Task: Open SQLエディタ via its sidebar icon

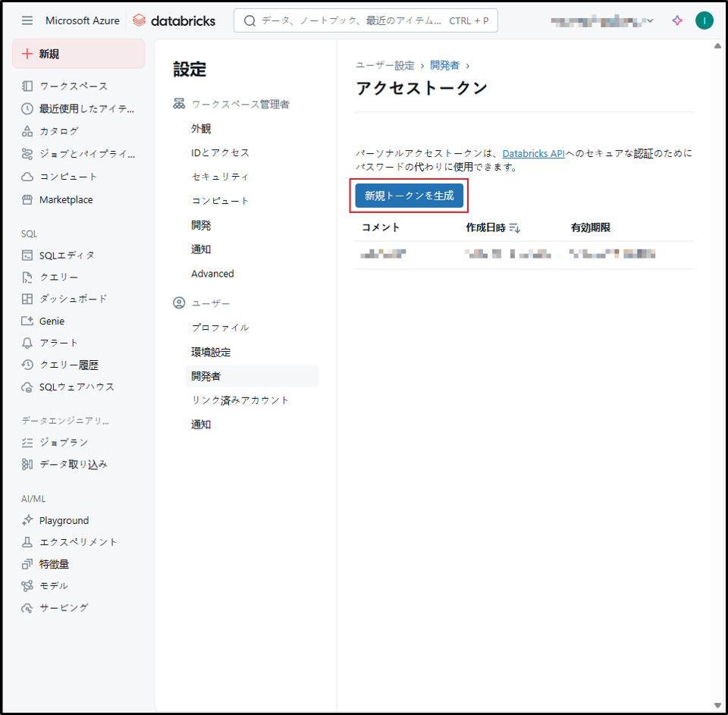Action: tap(27, 256)
